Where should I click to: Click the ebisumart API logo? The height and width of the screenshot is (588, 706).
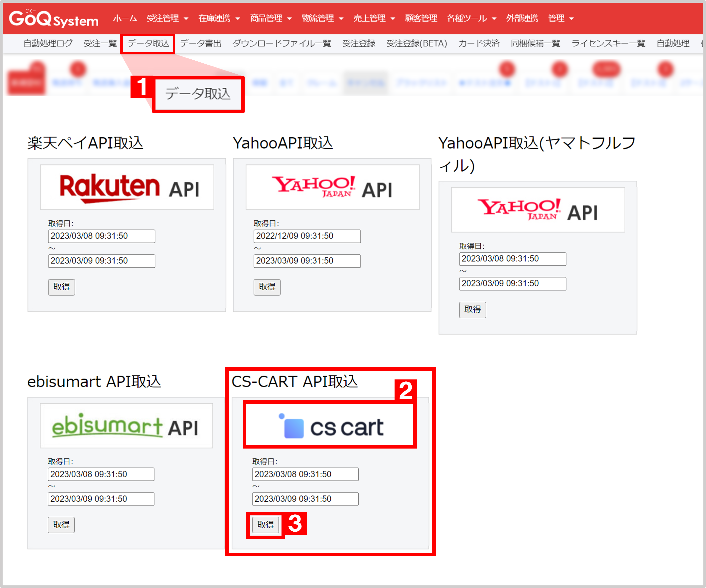click(127, 426)
